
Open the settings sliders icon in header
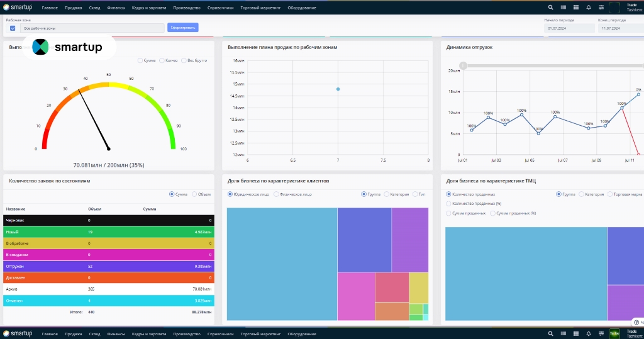click(601, 8)
